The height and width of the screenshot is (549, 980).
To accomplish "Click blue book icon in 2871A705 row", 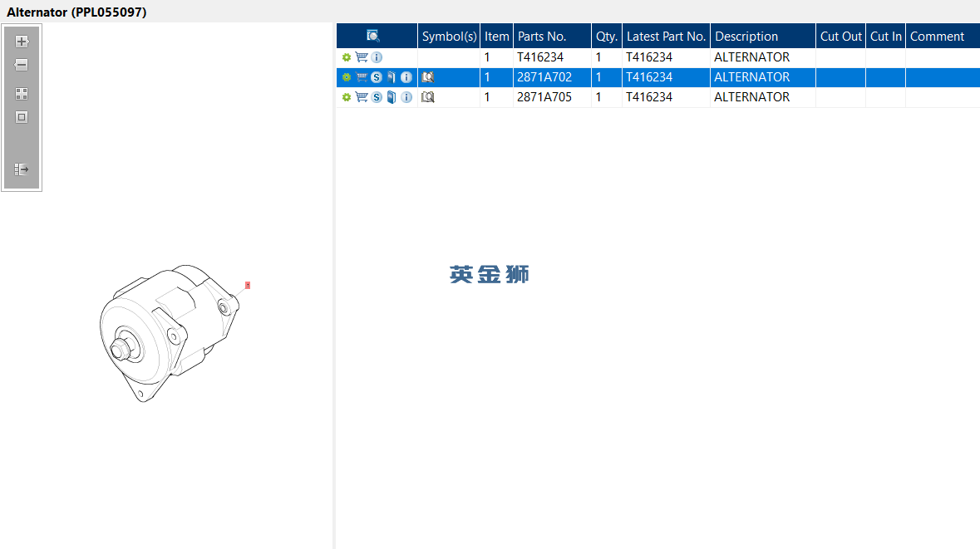I will 392,97.
